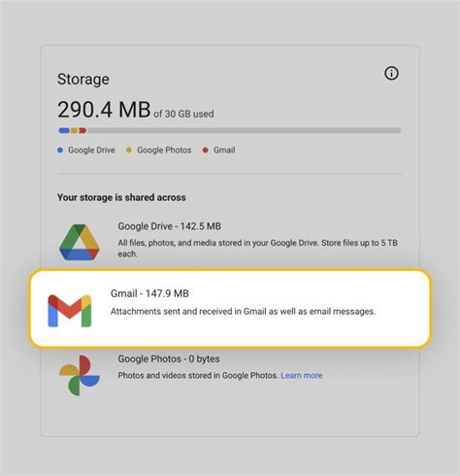Select the Google Drive - 142.5 MB heading

click(169, 226)
